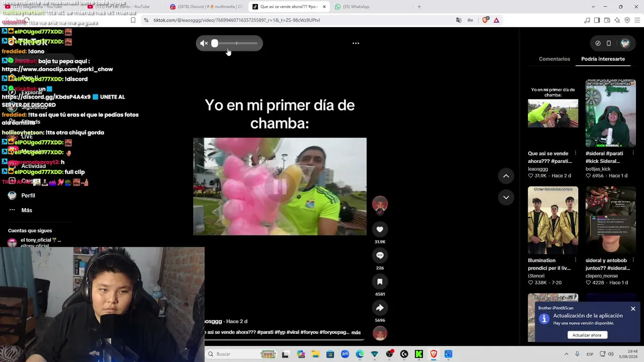Show hidden system tray icons
The height and width of the screenshot is (362, 644).
click(566, 354)
